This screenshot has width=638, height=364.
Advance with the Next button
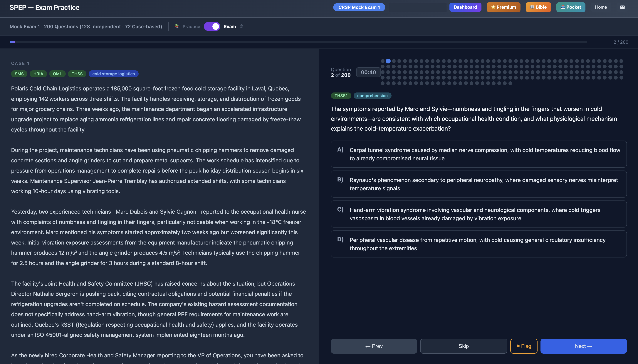[583, 346]
